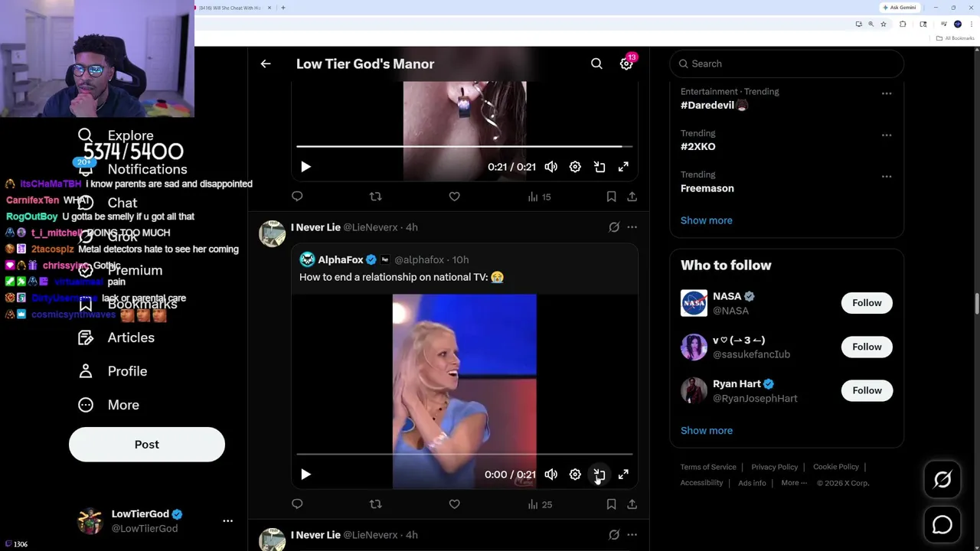The width and height of the screenshot is (980, 551).
Task: Open community settings gear with 13 badge
Action: click(626, 64)
